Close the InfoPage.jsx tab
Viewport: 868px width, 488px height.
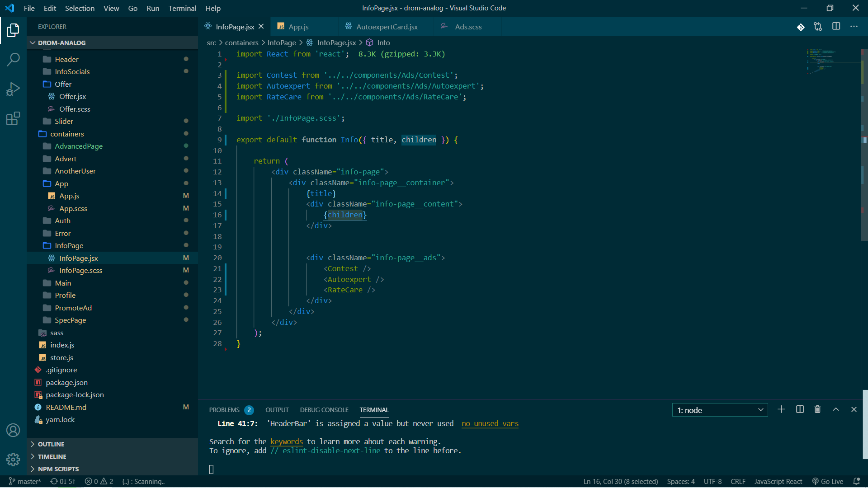click(x=261, y=27)
